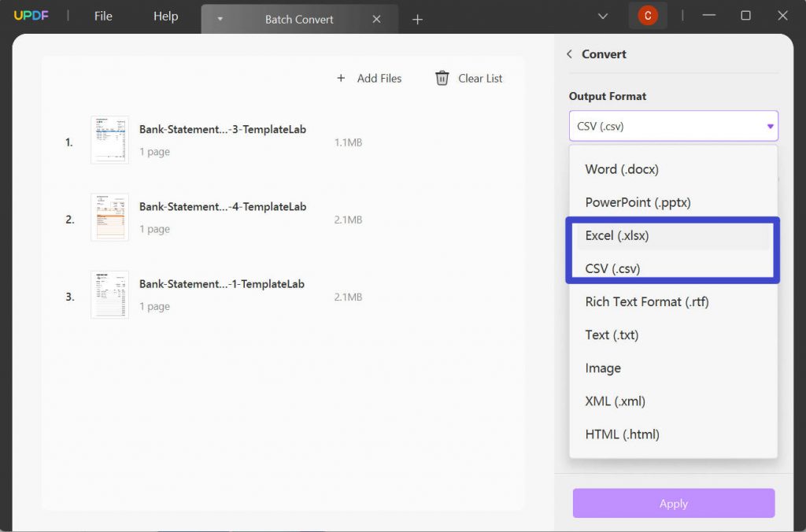Open the Output Format dropdown

tap(673, 126)
